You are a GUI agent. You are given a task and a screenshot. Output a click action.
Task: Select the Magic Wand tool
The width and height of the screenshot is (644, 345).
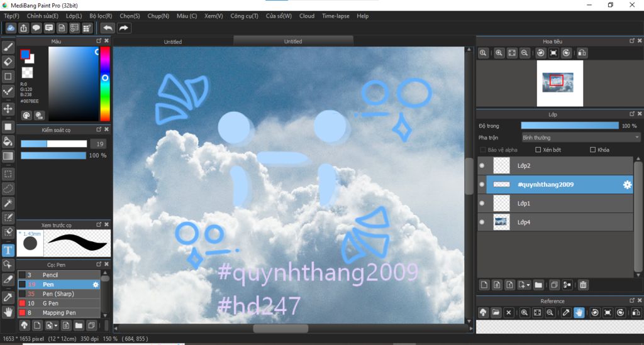pyautogui.click(x=8, y=203)
